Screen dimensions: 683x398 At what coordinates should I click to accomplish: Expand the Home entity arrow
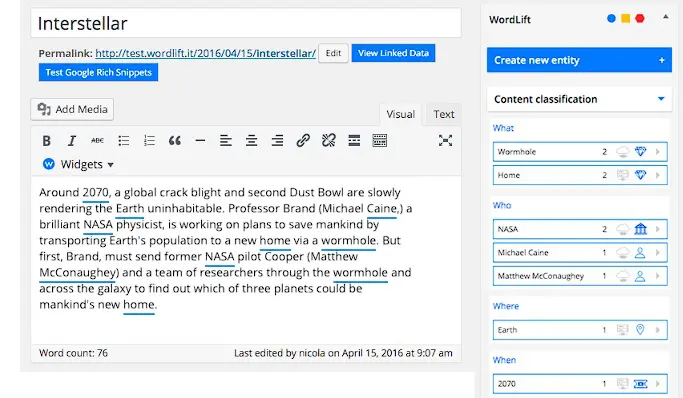[658, 175]
